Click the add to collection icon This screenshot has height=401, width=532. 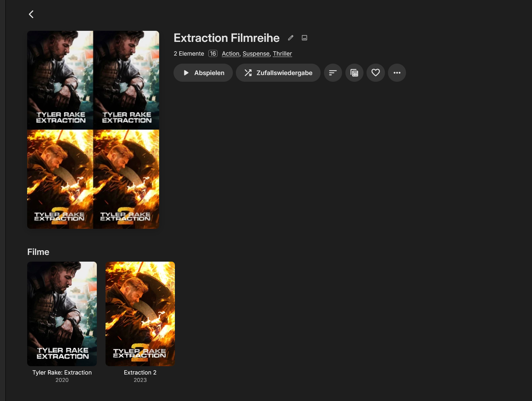pyautogui.click(x=354, y=73)
